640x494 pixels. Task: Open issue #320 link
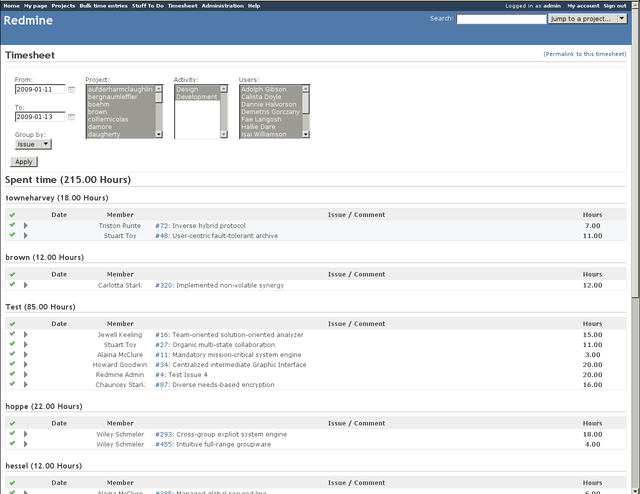(x=164, y=285)
